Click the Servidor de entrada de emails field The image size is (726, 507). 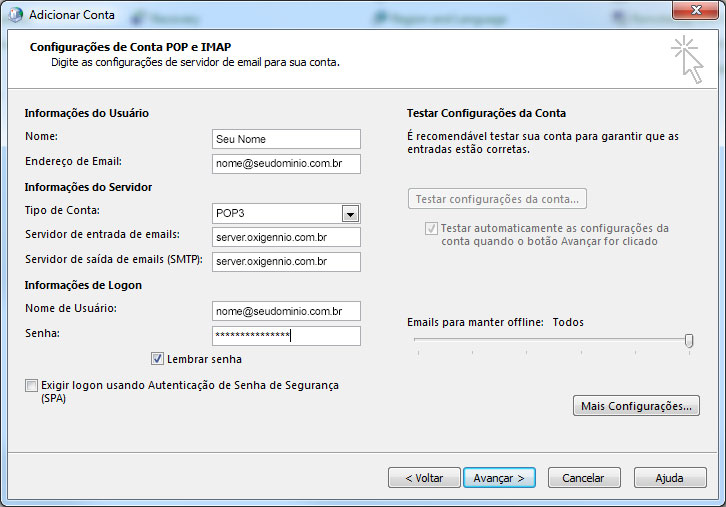[286, 238]
